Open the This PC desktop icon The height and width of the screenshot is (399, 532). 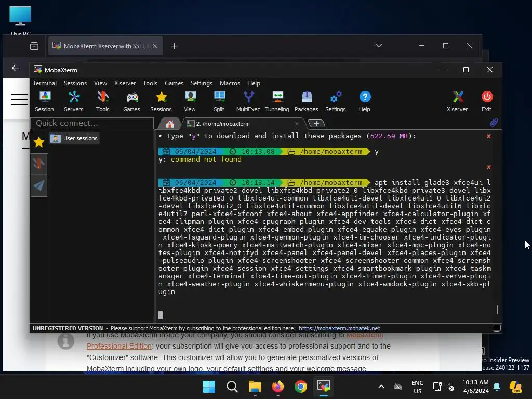[20, 20]
